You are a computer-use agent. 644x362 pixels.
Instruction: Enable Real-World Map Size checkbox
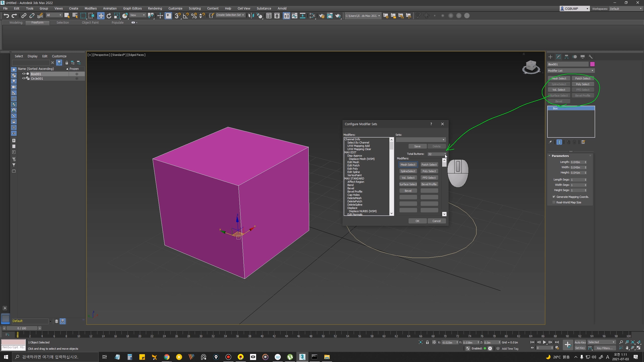554,202
